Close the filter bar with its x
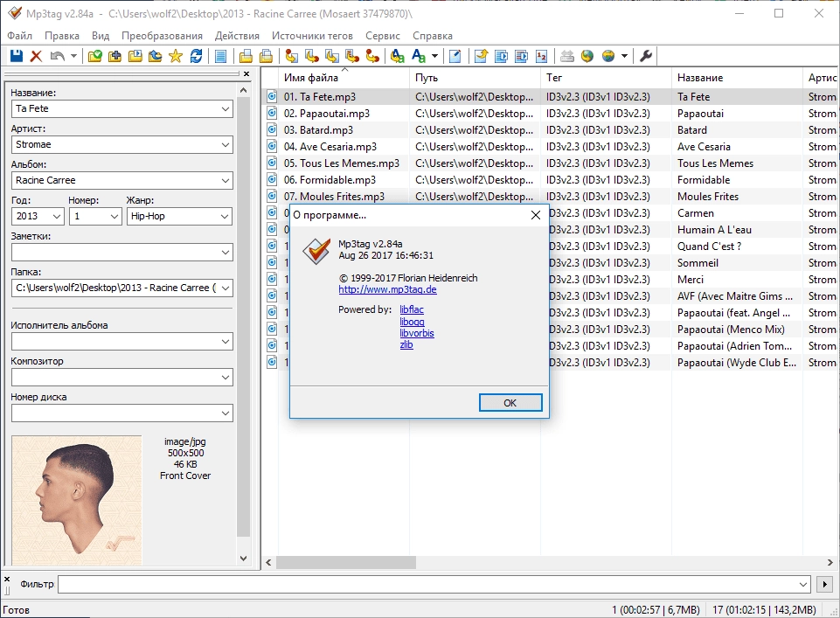 (7, 579)
